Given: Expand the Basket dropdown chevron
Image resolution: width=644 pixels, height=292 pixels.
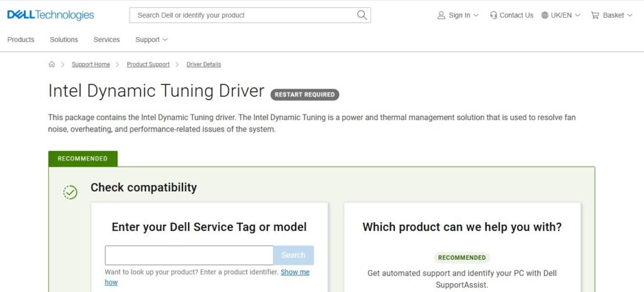Looking at the screenshot, I should 630,15.
